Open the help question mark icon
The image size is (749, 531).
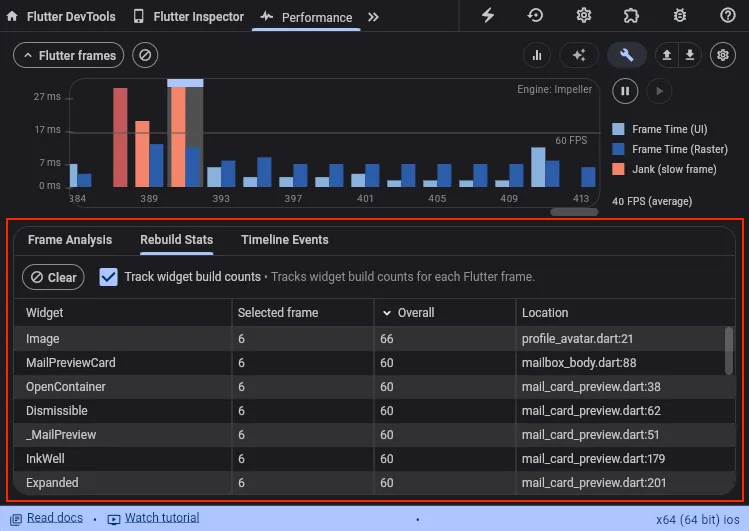[x=727, y=16]
